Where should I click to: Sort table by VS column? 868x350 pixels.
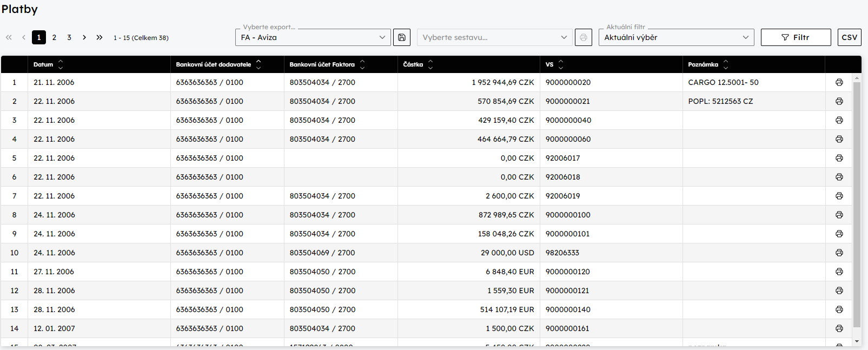(x=561, y=64)
